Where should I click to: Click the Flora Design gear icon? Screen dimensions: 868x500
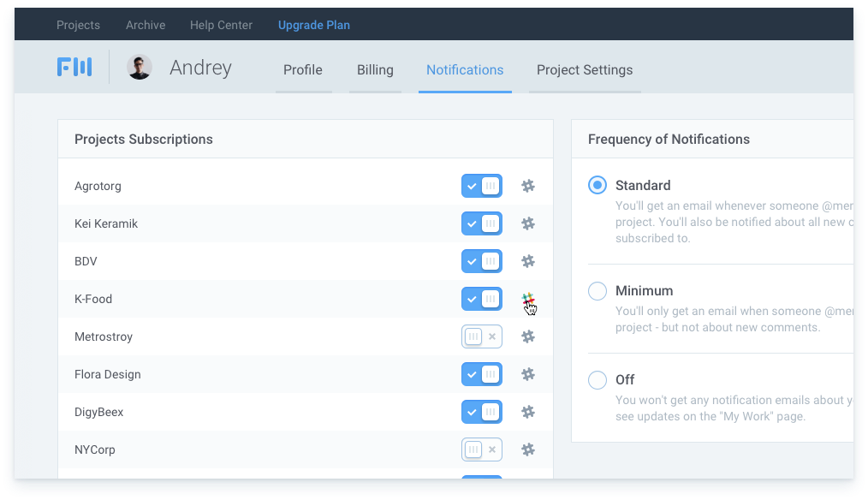528,374
